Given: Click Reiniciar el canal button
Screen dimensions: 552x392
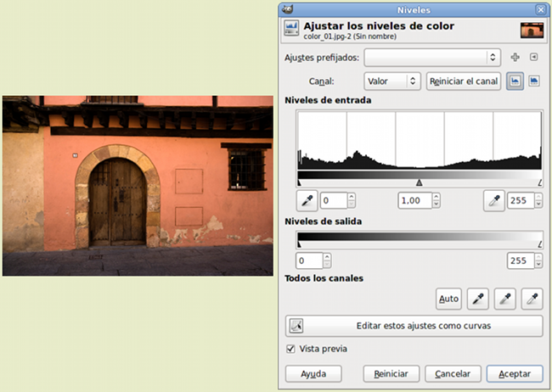Looking at the screenshot, I should click(464, 81).
